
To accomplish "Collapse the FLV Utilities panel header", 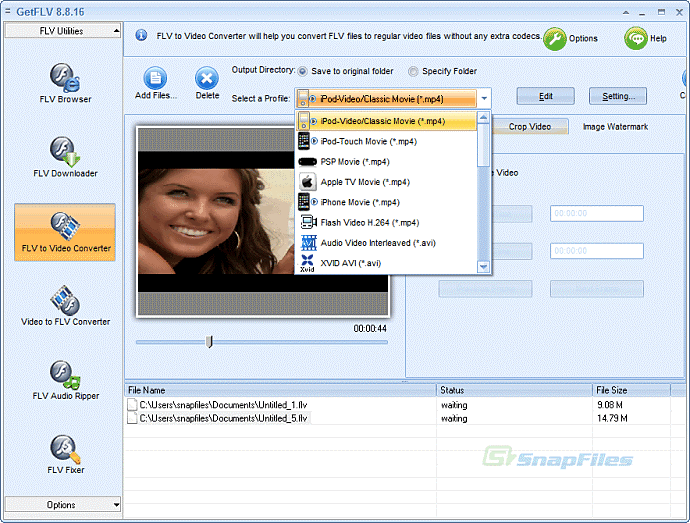I will (62, 31).
